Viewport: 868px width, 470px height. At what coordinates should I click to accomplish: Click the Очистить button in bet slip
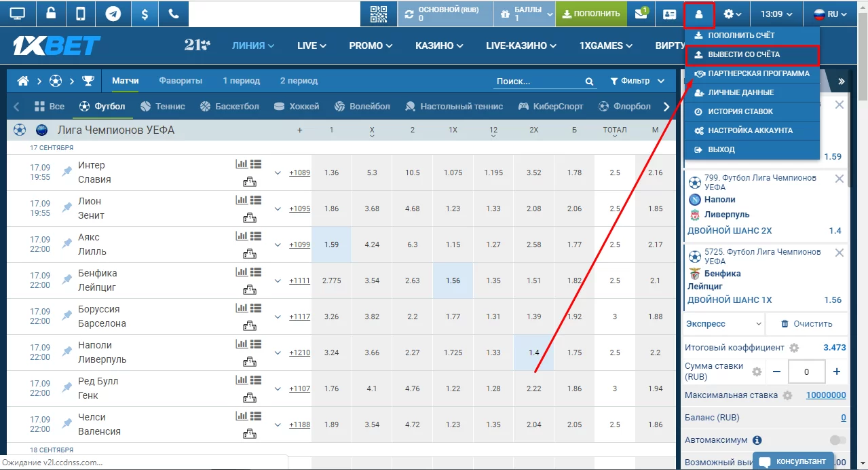(806, 324)
